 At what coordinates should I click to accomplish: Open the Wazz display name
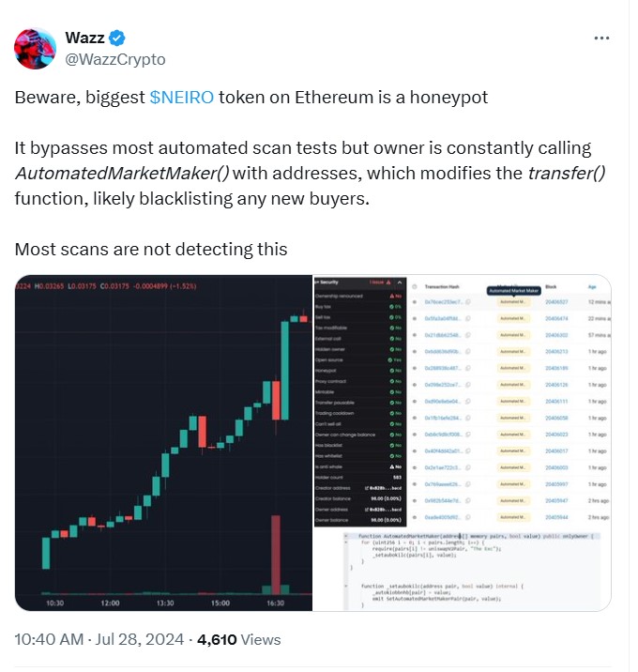(84, 38)
